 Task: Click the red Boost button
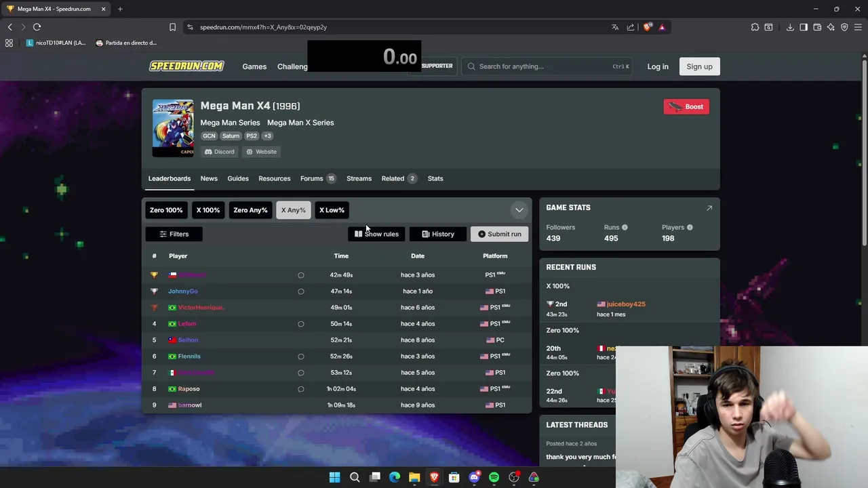[x=686, y=106]
